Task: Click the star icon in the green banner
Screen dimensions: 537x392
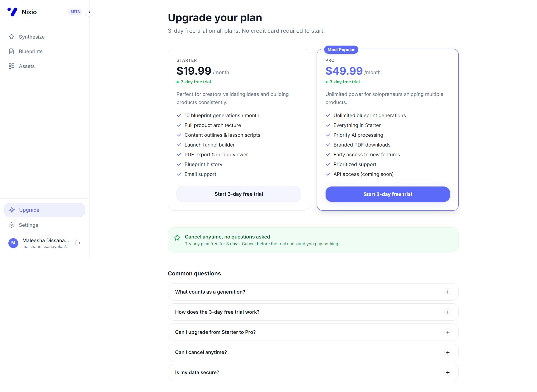Action: pyautogui.click(x=177, y=238)
